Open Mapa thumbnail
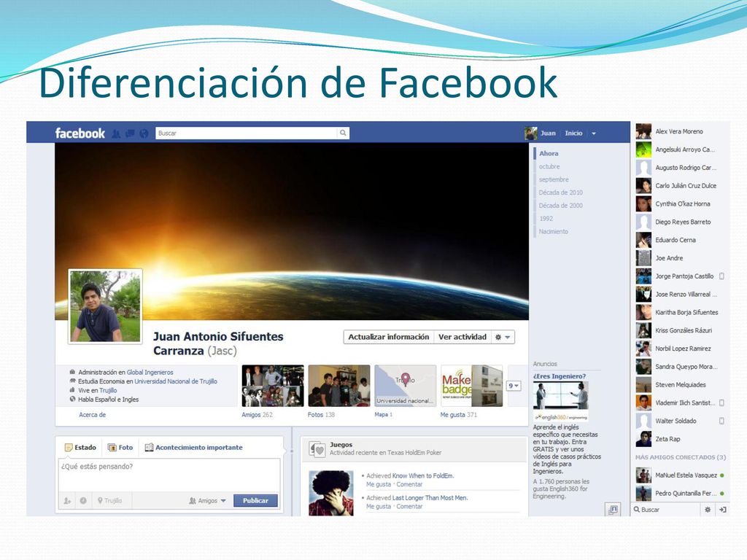 [405, 386]
